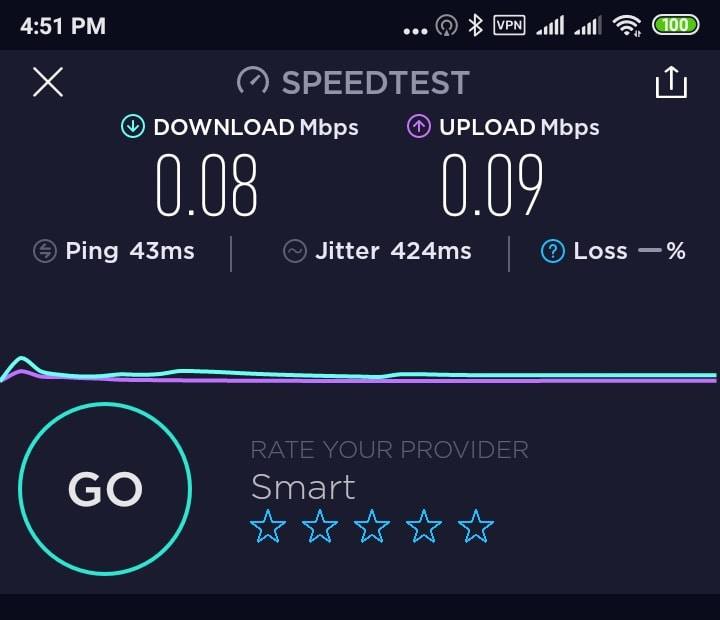Image resolution: width=720 pixels, height=620 pixels.
Task: Tap the speed graph line
Action: click(360, 375)
